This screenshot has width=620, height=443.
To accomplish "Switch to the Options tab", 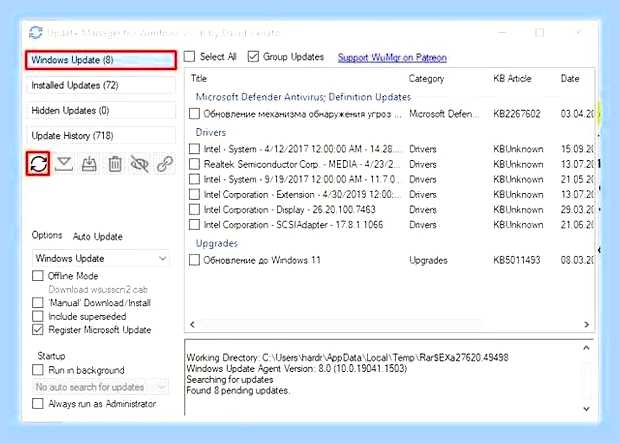I will [47, 235].
